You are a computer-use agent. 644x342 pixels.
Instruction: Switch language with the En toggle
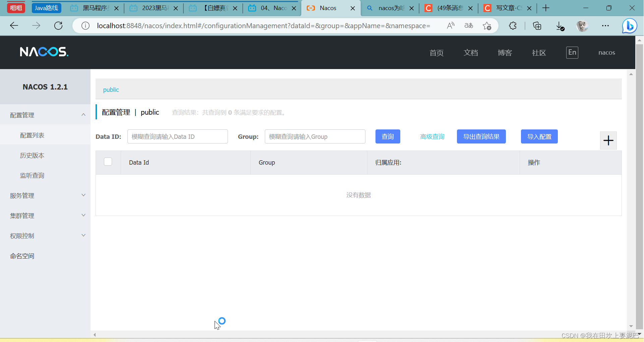(572, 52)
